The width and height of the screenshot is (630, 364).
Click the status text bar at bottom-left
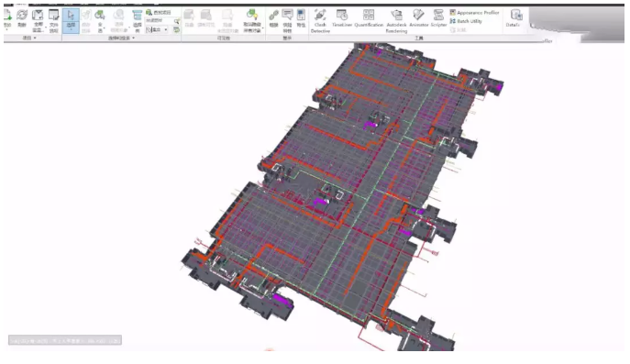(x=65, y=341)
